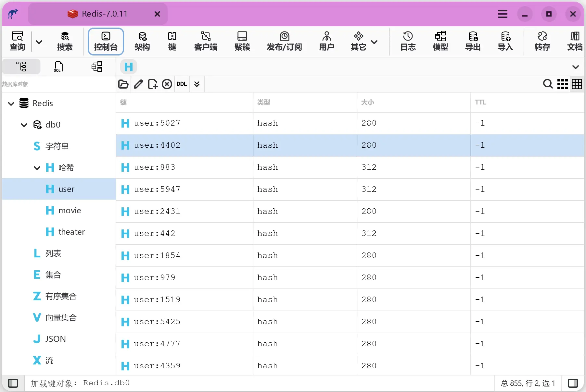Toggle right panel in status bar
The image size is (586, 392).
573,383
